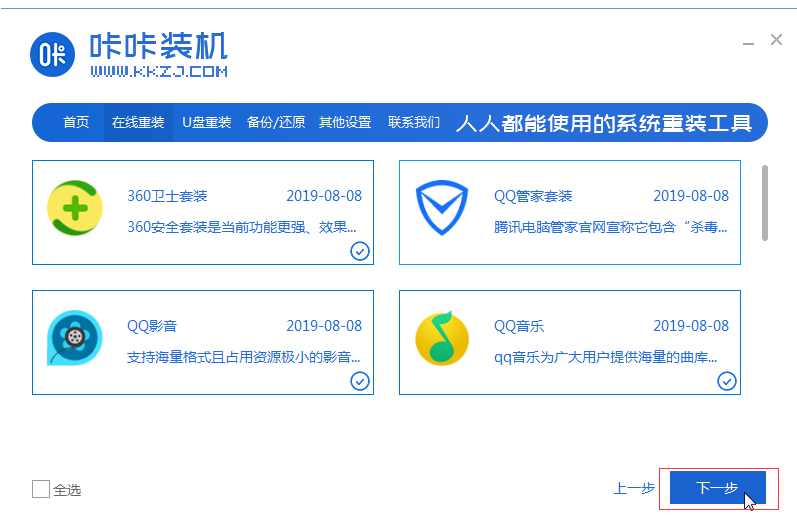This screenshot has width=797, height=525.
Task: Uncheck the QQ音乐 selection checkmark
Action: 727,381
